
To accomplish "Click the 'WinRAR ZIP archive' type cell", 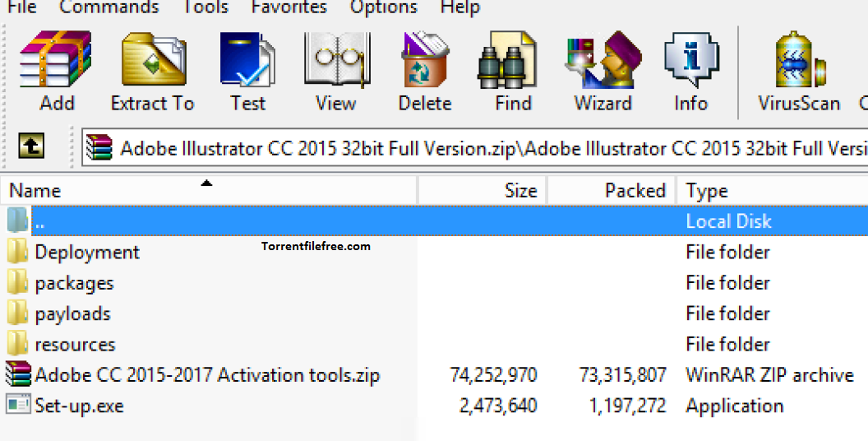I will click(x=769, y=375).
